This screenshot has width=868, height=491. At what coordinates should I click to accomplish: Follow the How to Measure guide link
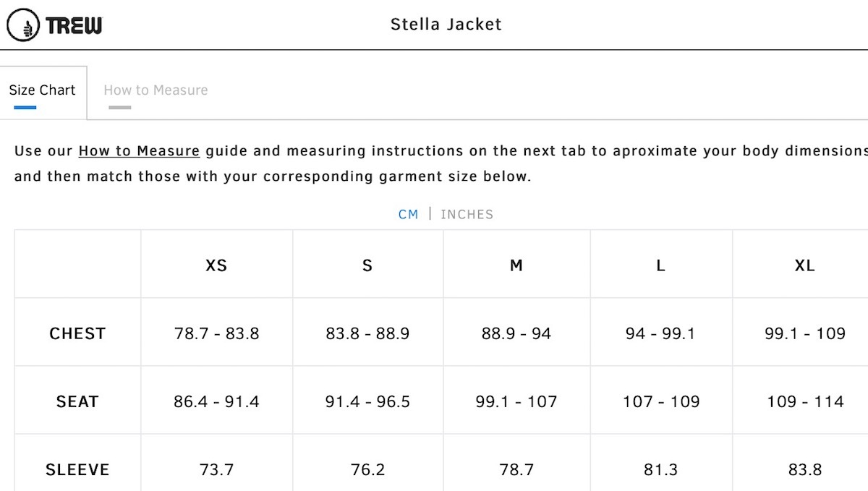pos(139,151)
